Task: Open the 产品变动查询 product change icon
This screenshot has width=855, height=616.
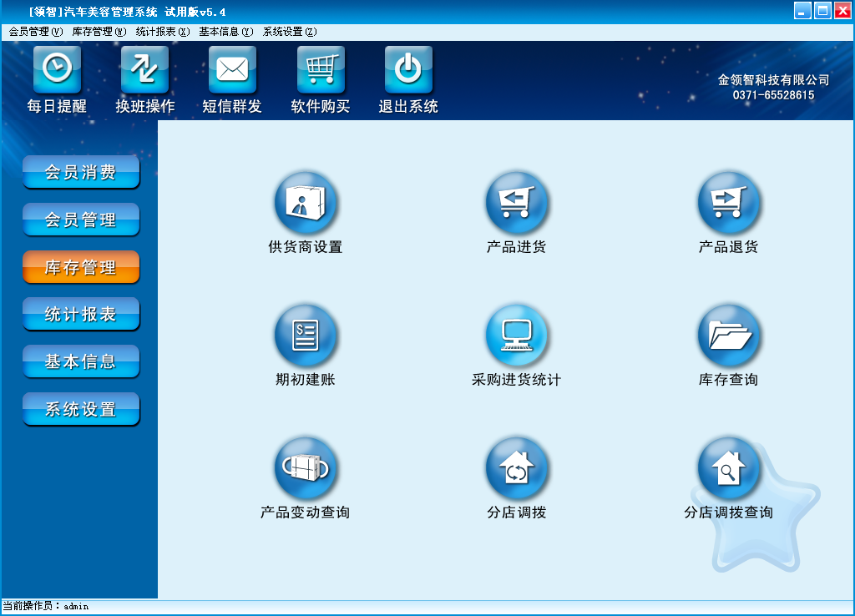Action: [x=305, y=468]
